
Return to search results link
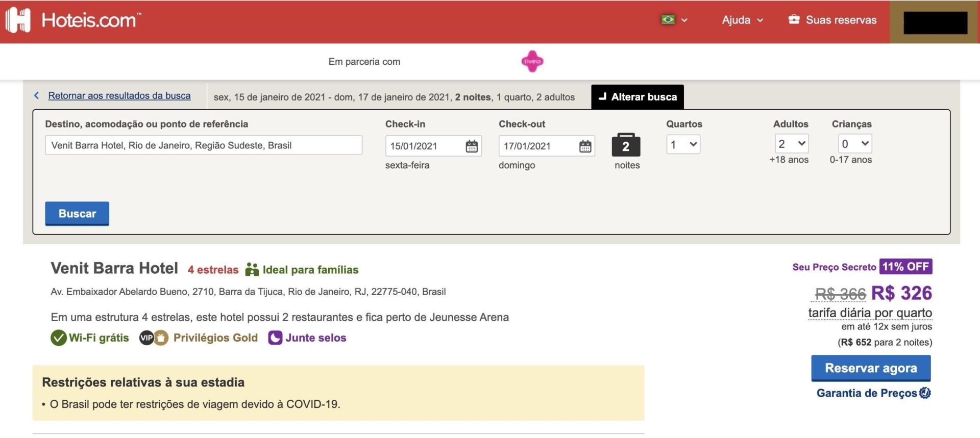point(119,96)
